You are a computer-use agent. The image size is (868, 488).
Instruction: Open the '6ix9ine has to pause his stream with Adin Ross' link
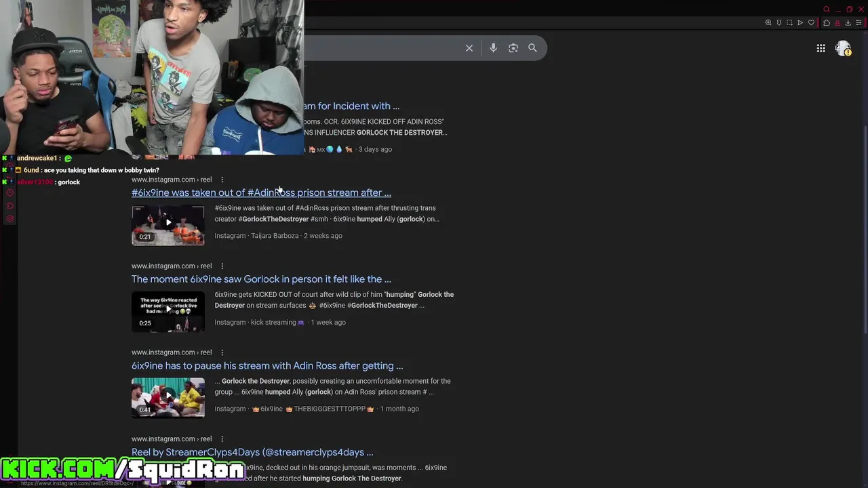click(x=267, y=366)
